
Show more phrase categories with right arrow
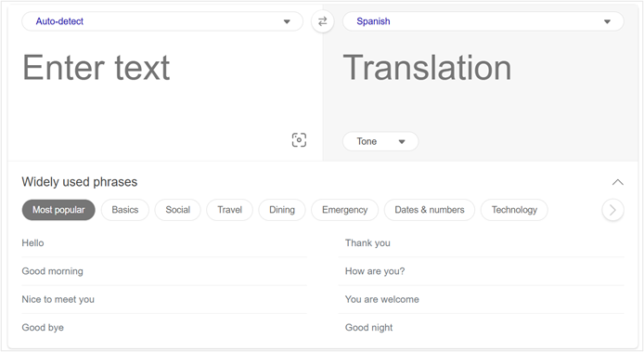click(612, 210)
